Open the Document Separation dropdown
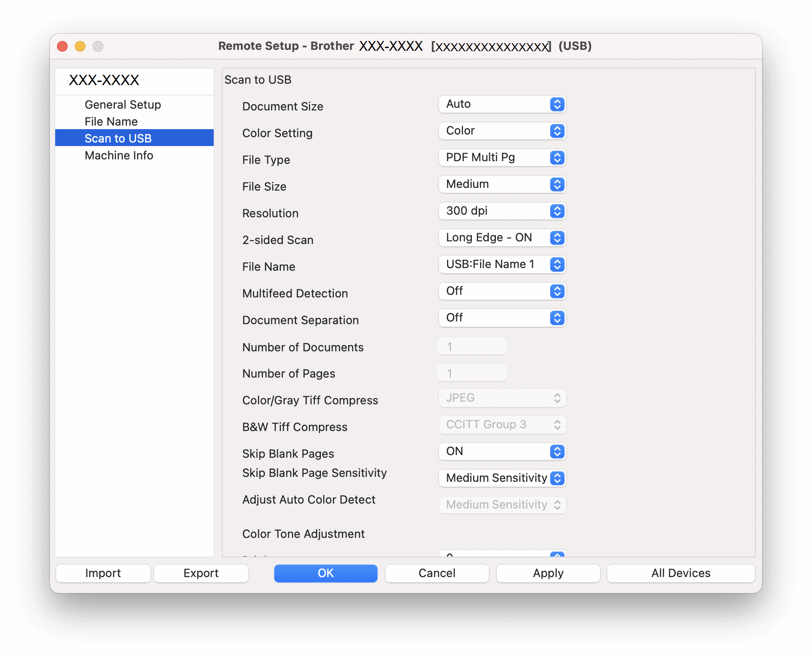Screen dimensions: 812x659 click(502, 318)
